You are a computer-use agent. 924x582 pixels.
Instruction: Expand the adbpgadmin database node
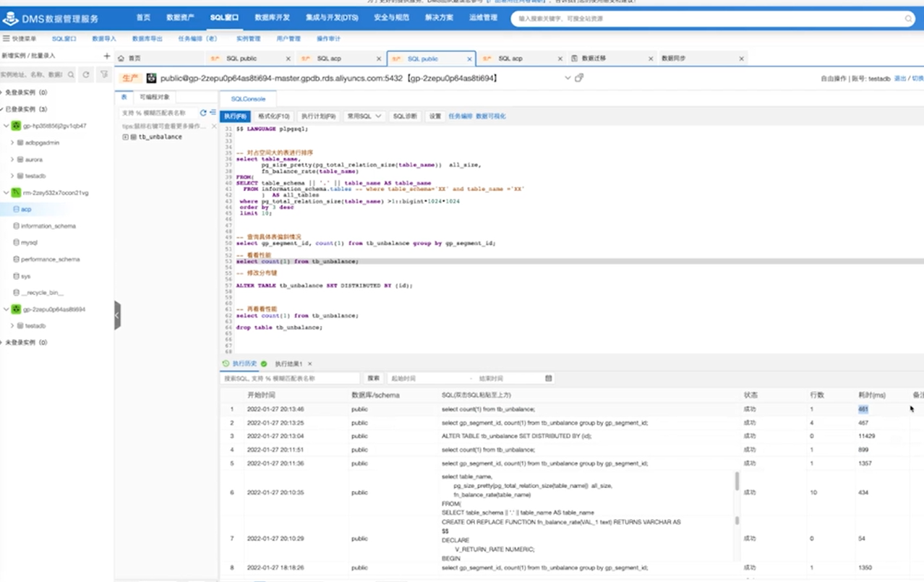[12, 142]
